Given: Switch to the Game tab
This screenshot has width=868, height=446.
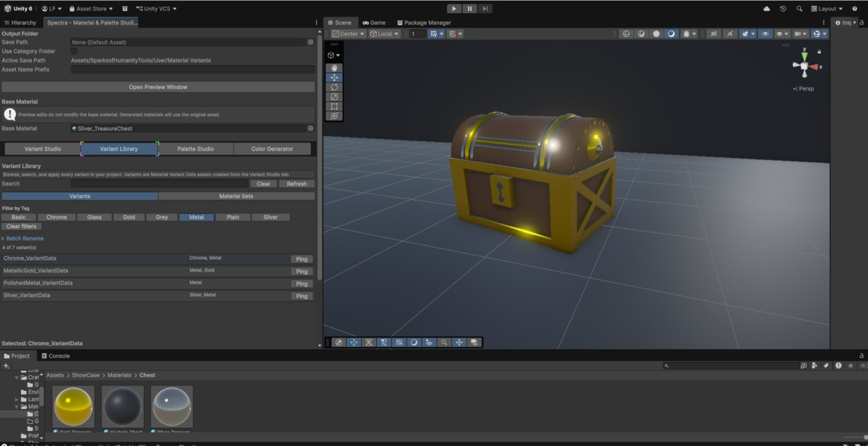Looking at the screenshot, I should point(374,22).
